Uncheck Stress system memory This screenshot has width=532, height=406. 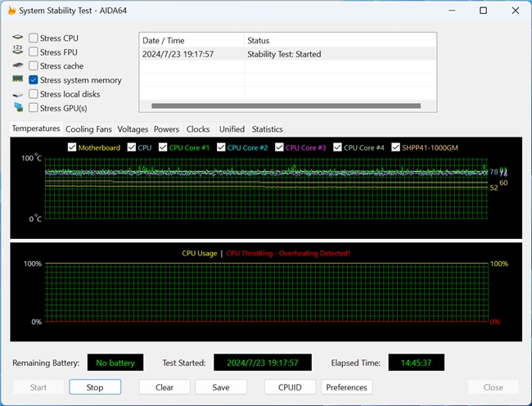pyautogui.click(x=34, y=80)
